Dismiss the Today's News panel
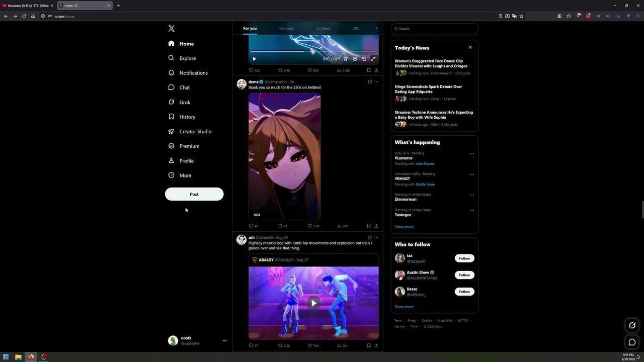This screenshot has height=362, width=644. pos(470,48)
